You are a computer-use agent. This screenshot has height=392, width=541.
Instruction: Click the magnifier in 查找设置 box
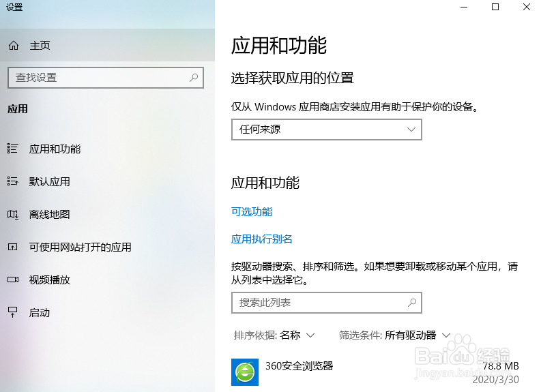click(x=194, y=78)
